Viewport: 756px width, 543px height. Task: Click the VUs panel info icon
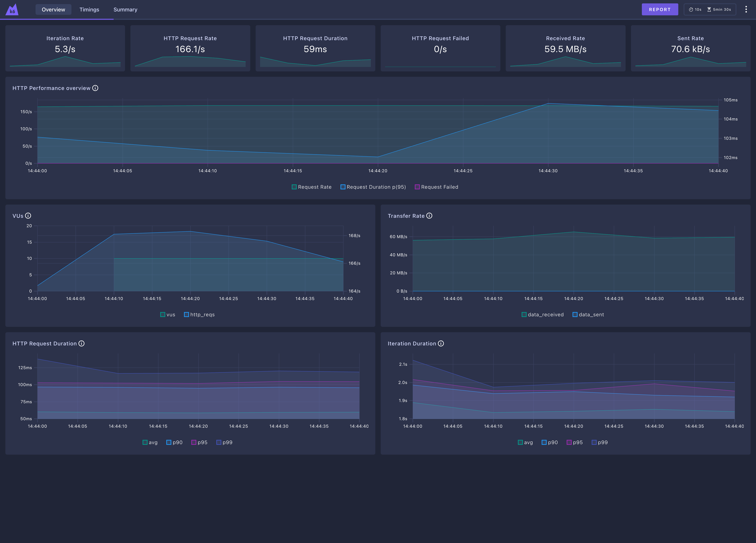click(29, 215)
